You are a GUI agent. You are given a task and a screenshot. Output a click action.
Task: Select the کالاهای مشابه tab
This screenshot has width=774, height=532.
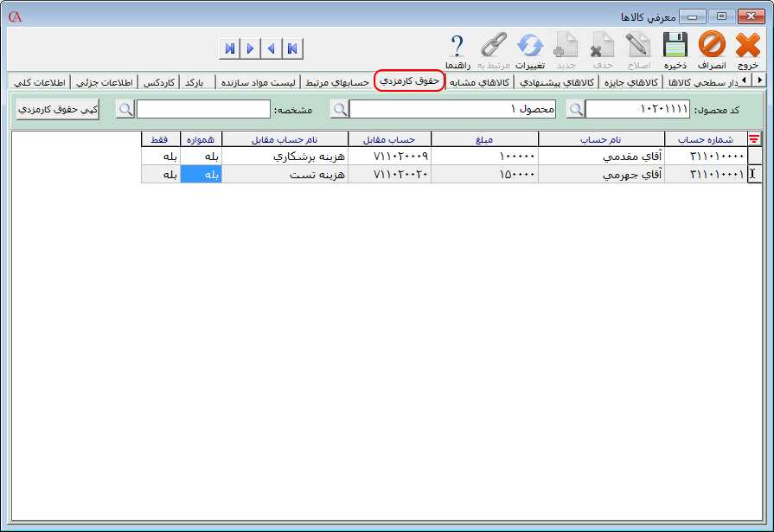pos(480,82)
